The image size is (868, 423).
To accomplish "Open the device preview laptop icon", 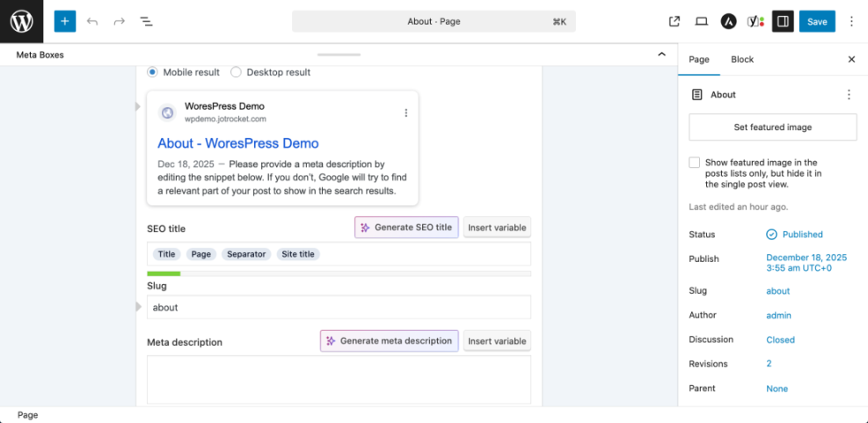I will pyautogui.click(x=702, y=22).
